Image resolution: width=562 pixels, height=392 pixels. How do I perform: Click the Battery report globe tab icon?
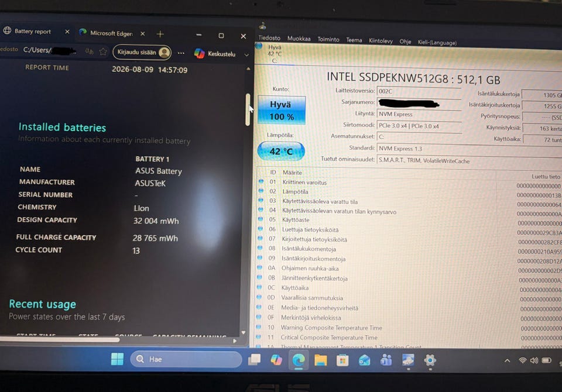coord(7,31)
